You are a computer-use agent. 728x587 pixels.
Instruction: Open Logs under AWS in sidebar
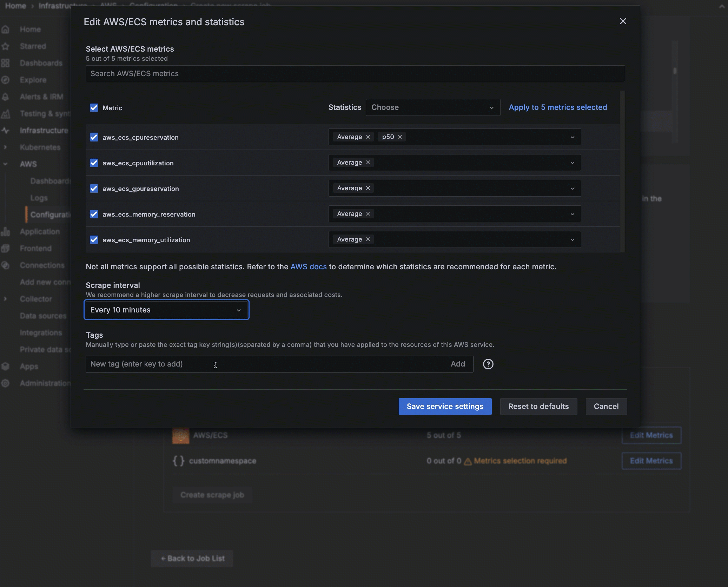[39, 198]
